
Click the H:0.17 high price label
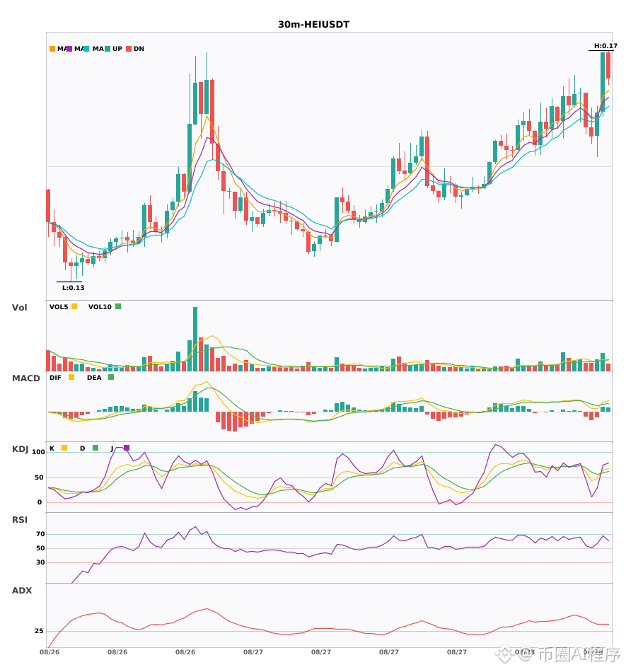[x=605, y=46]
